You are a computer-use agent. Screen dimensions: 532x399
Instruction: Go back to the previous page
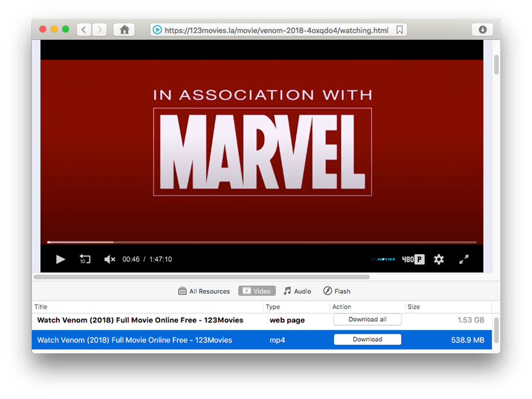[84, 30]
